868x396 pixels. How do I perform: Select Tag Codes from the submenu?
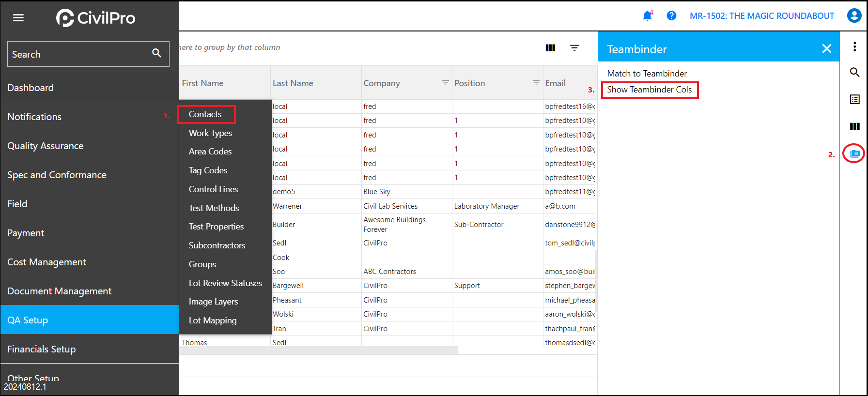(x=208, y=170)
